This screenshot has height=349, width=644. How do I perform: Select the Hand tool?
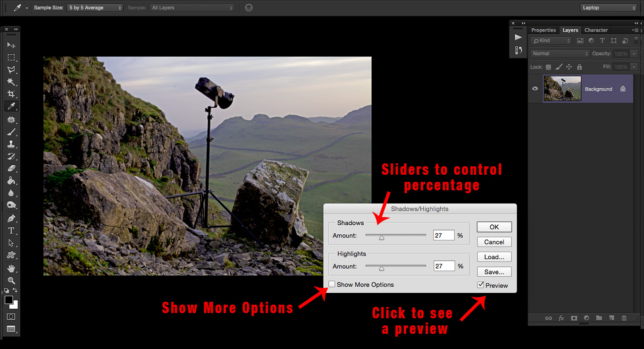(11, 269)
